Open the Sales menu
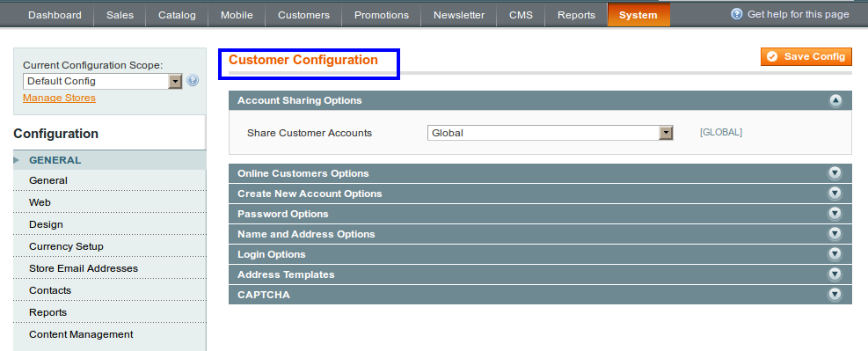868x351 pixels. coord(120,15)
